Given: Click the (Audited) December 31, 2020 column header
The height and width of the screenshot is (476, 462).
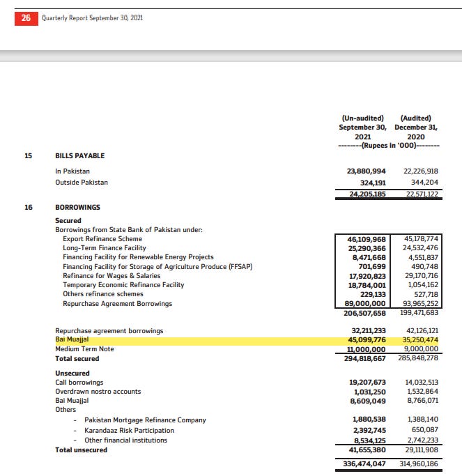Looking at the screenshot, I should 416,128.
